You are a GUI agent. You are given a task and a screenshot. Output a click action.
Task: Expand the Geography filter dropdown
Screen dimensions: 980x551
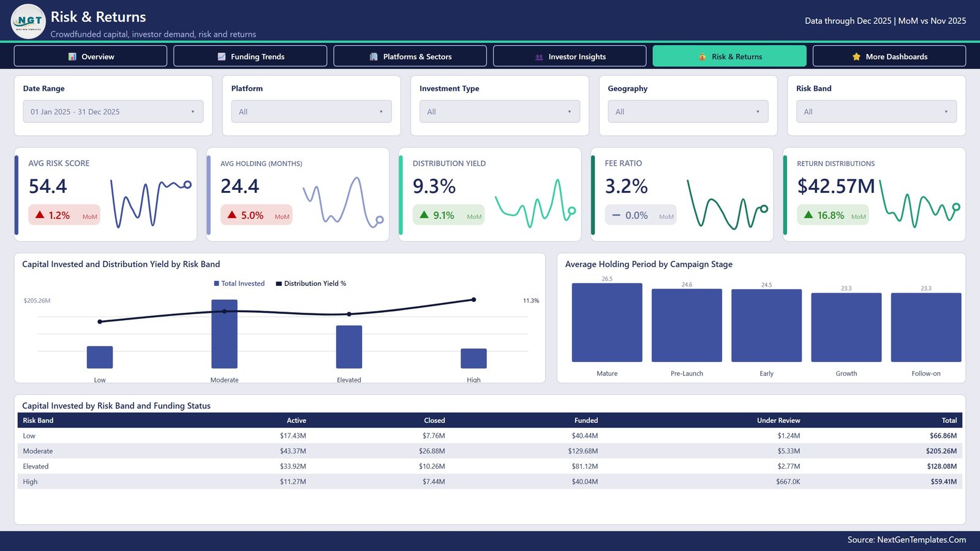[688, 111]
